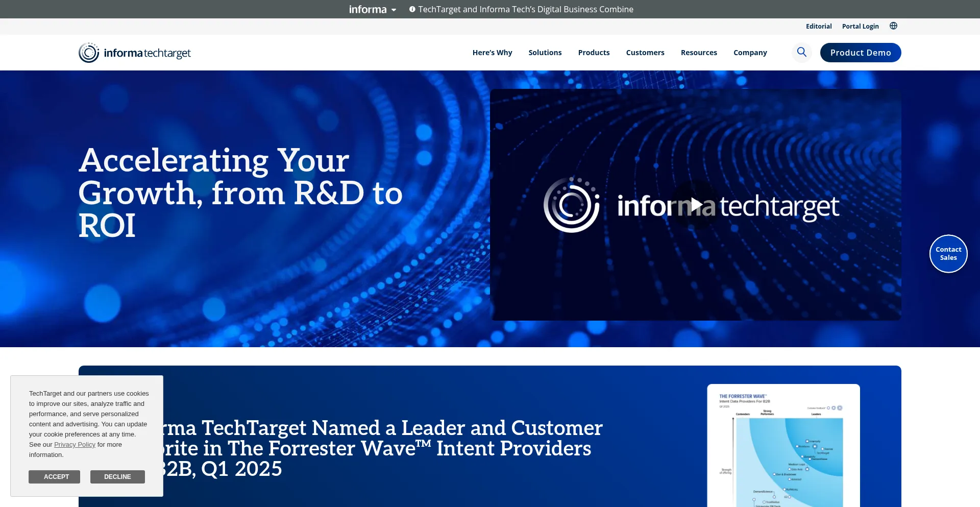
Task: Click the Contact Sales floating button
Action: (x=948, y=254)
